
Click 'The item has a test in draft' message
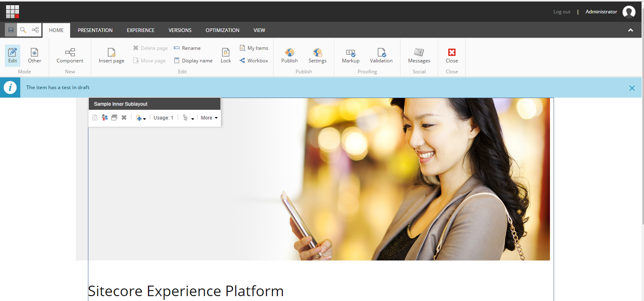coord(58,88)
